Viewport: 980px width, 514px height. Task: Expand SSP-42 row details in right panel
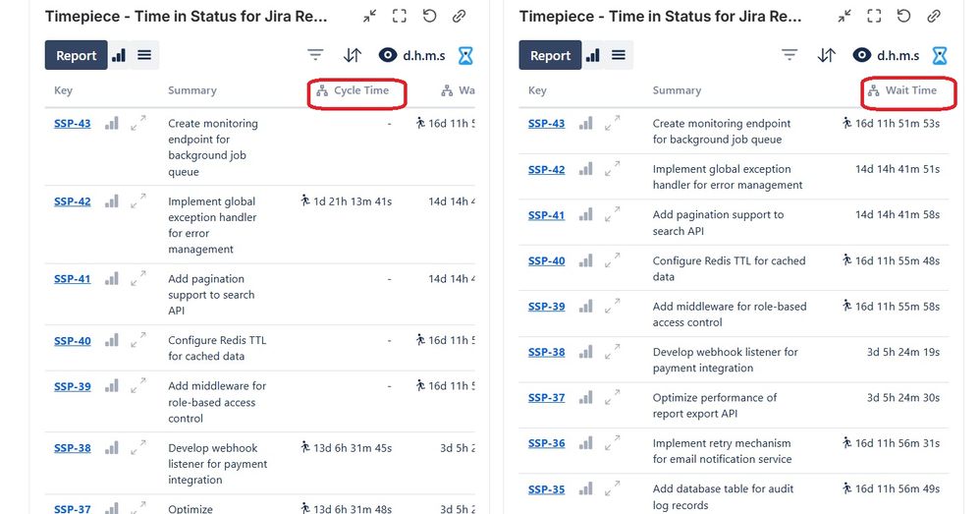click(x=613, y=169)
